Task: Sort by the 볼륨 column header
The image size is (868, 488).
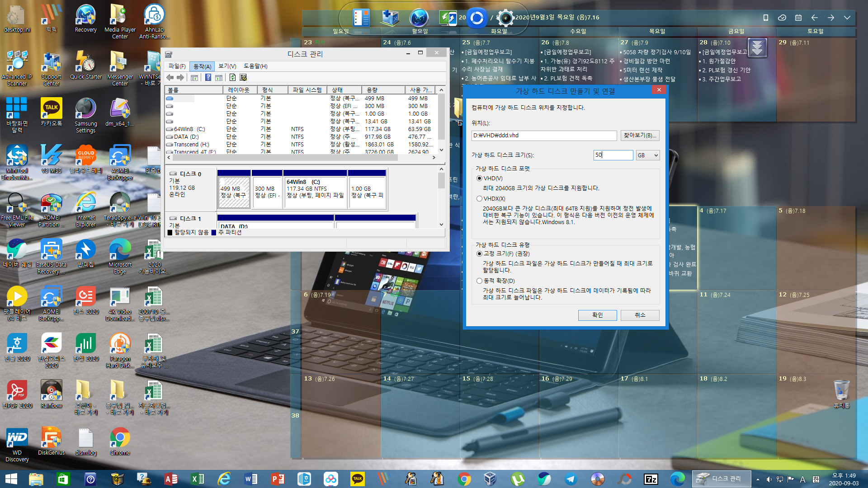Action: [x=193, y=90]
